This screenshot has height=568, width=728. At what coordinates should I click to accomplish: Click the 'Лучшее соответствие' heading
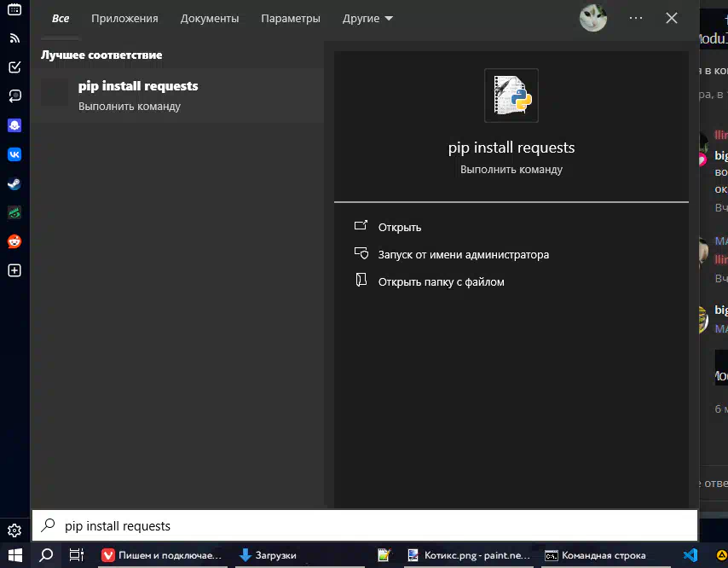pyautogui.click(x=101, y=55)
